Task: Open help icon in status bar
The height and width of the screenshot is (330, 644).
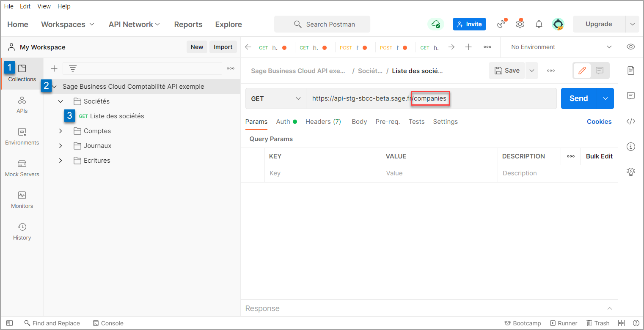Action: [636, 323]
